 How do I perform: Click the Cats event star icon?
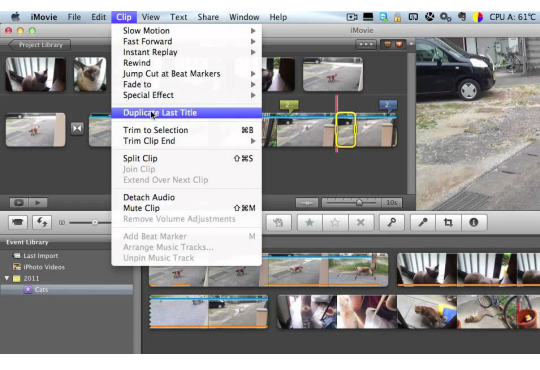tap(28, 290)
